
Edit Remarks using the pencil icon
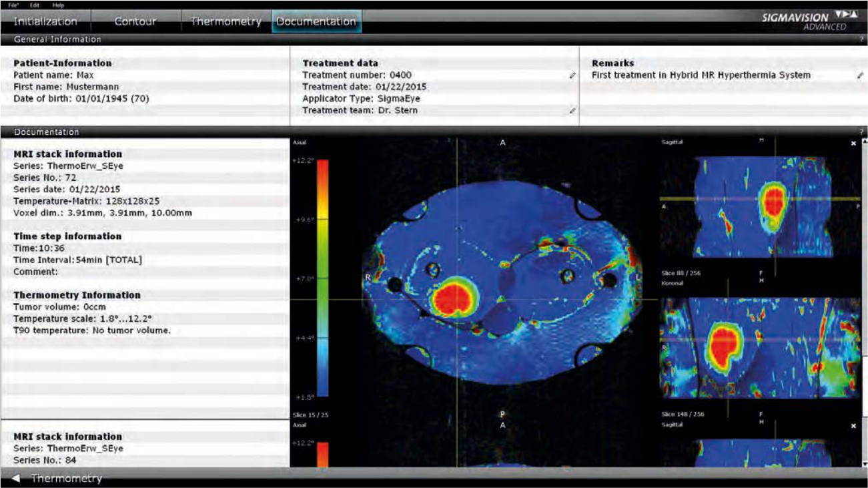860,76
